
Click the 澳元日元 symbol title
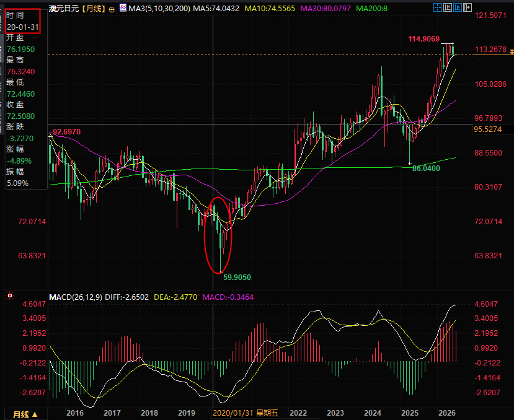(x=64, y=9)
